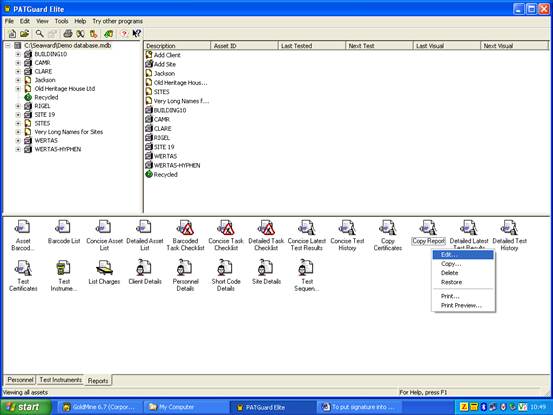
Task: Select the Copy Report icon
Action: 428,232
